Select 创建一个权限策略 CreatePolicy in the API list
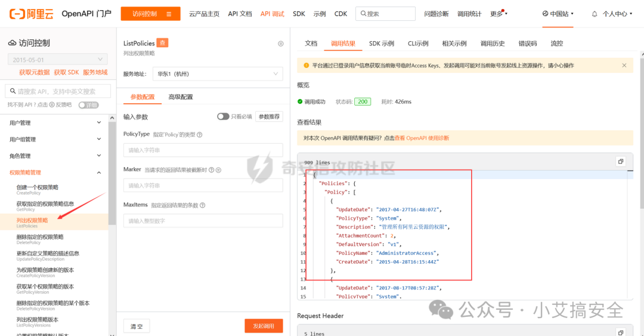Image resolution: width=644 pixels, height=336 pixels. [x=54, y=189]
